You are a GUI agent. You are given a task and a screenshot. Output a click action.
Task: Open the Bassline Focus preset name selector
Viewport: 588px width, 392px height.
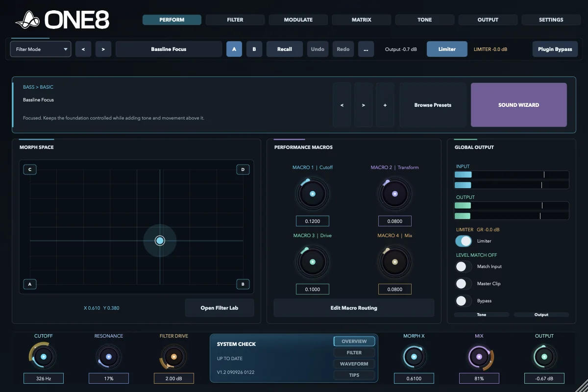[x=169, y=49]
